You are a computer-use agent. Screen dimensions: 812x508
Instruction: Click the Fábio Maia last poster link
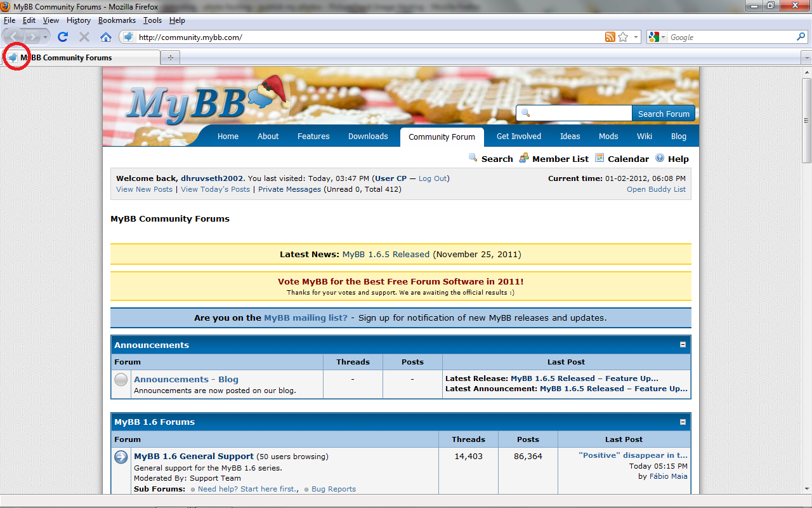tap(669, 476)
